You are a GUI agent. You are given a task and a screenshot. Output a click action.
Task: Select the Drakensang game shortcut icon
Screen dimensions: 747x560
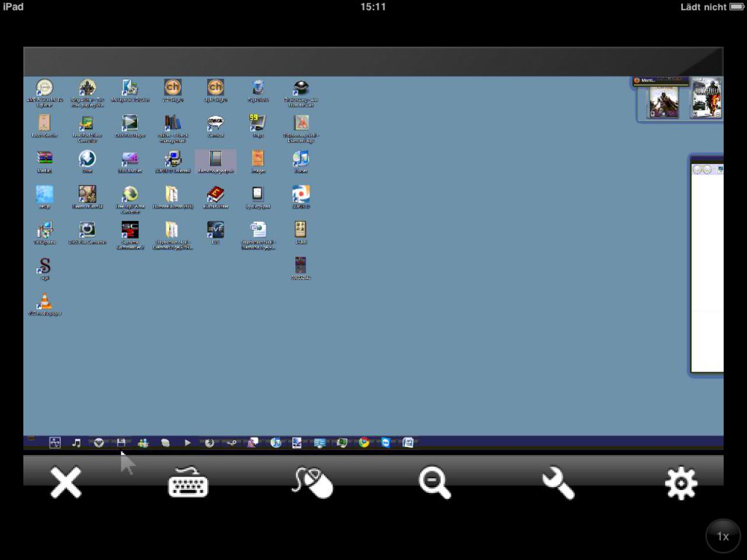301,93
